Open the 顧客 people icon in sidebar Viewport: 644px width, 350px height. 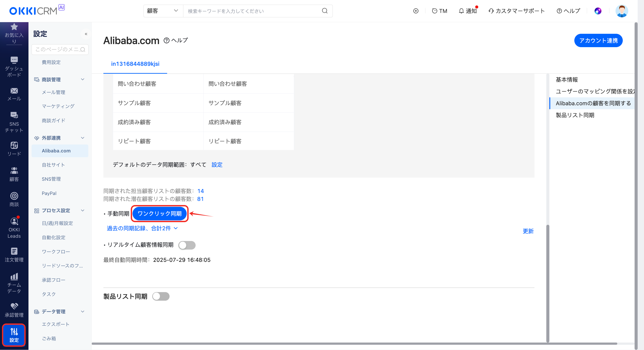click(x=14, y=170)
